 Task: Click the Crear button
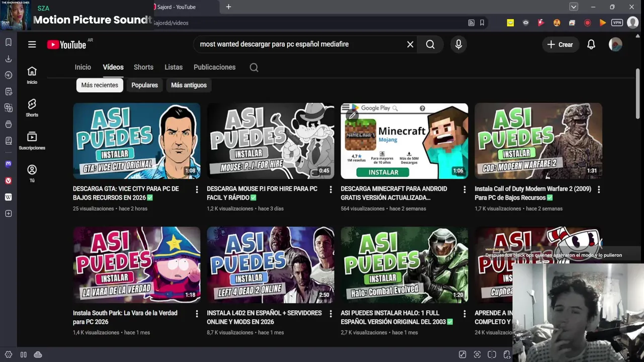tap(560, 44)
